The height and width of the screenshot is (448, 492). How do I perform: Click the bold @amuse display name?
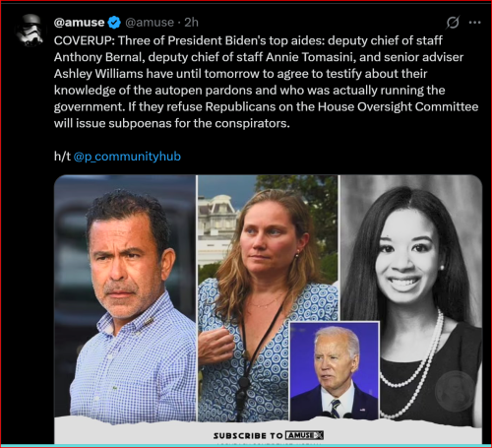[79, 23]
